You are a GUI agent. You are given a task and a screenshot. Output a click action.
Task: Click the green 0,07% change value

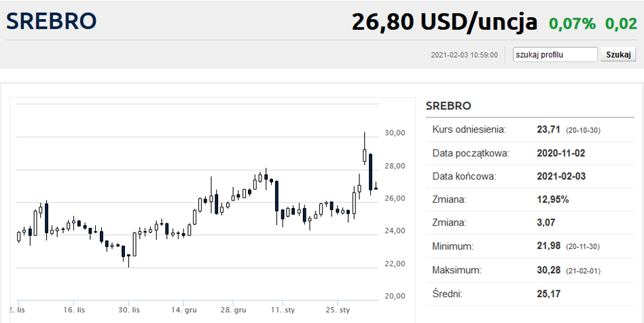[572, 23]
